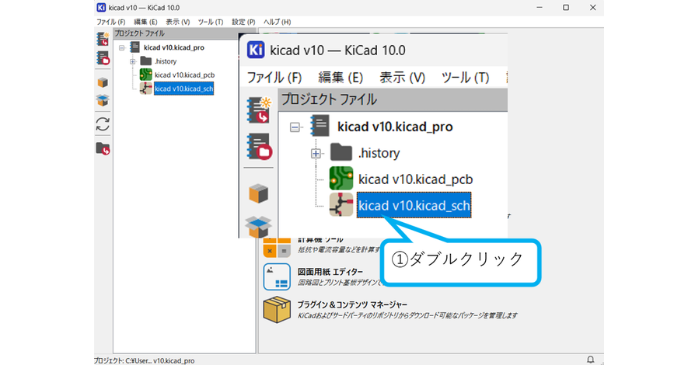Collapse kicad v10.kicad_pro node in enlarged inset
Screen dimensions: 698x365
point(295,127)
